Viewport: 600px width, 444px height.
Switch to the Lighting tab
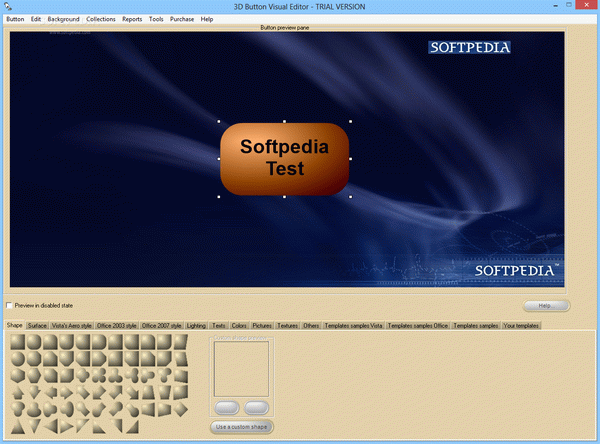tap(196, 326)
